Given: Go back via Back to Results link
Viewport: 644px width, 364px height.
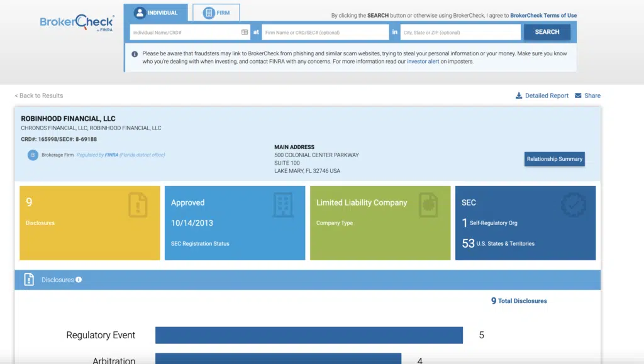Looking at the screenshot, I should 39,96.
